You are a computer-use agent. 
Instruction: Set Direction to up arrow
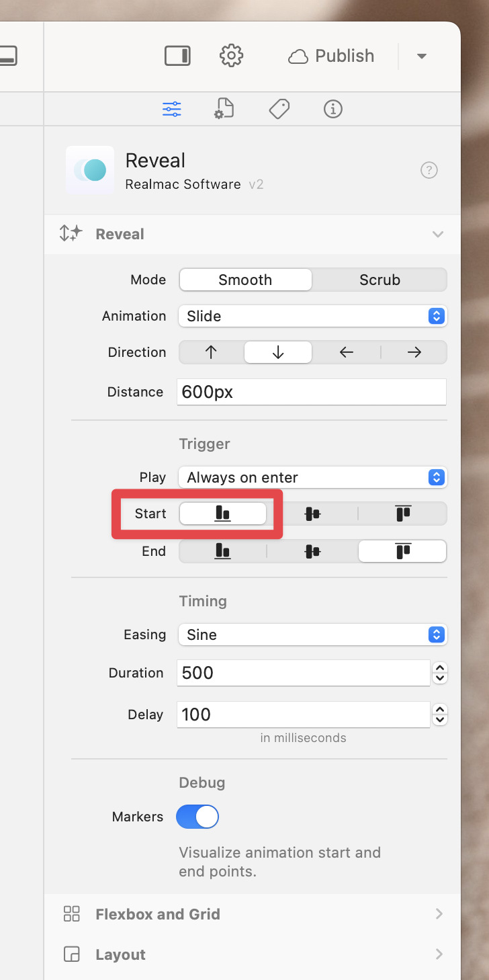(211, 352)
